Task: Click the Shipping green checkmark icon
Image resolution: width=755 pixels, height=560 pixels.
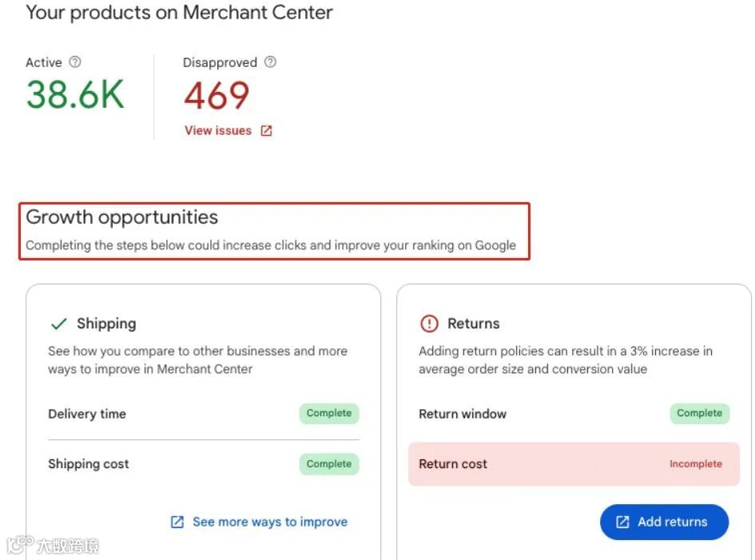Action: (x=58, y=324)
